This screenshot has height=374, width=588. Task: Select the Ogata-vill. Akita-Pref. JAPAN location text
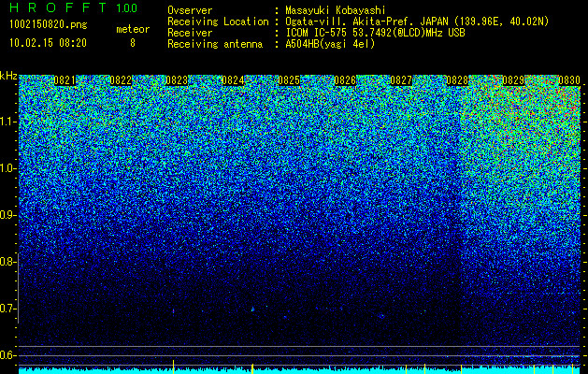(x=417, y=22)
